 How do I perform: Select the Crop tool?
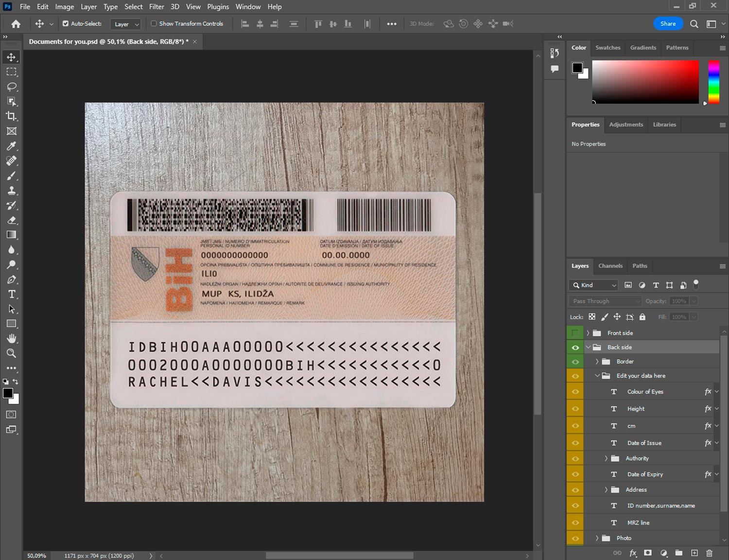tap(11, 116)
